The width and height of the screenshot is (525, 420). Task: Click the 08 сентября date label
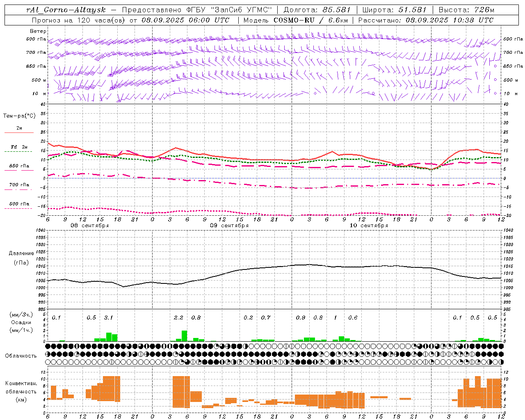tap(90, 226)
